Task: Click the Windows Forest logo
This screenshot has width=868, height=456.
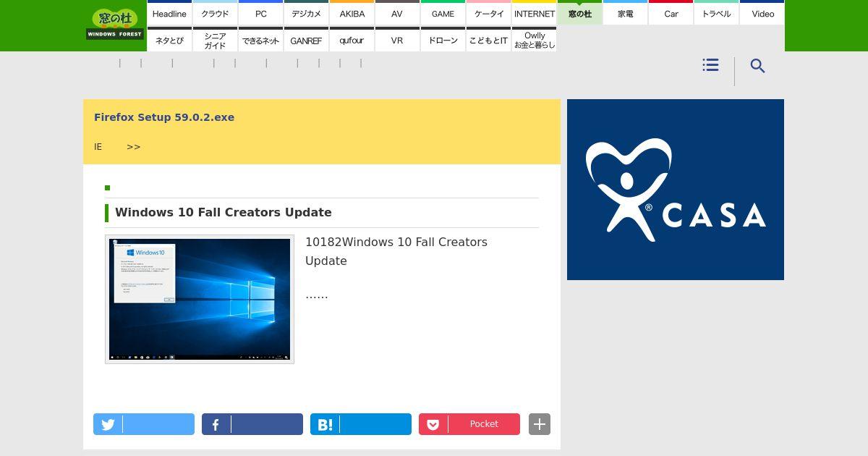Action: click(115, 24)
